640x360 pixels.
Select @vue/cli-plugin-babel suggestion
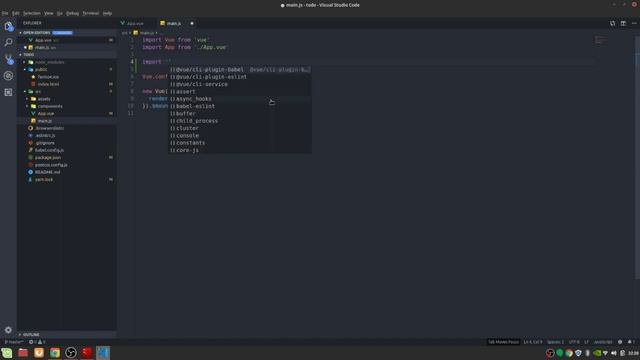click(x=240, y=70)
